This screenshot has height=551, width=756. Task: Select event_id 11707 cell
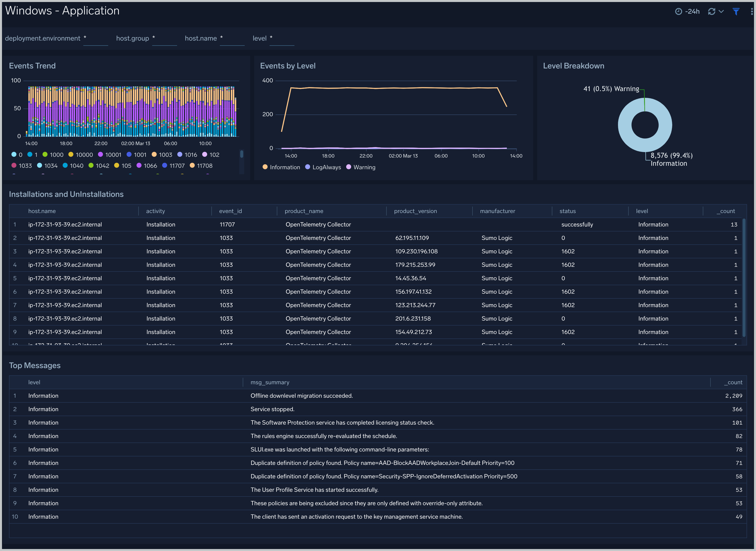pos(227,225)
